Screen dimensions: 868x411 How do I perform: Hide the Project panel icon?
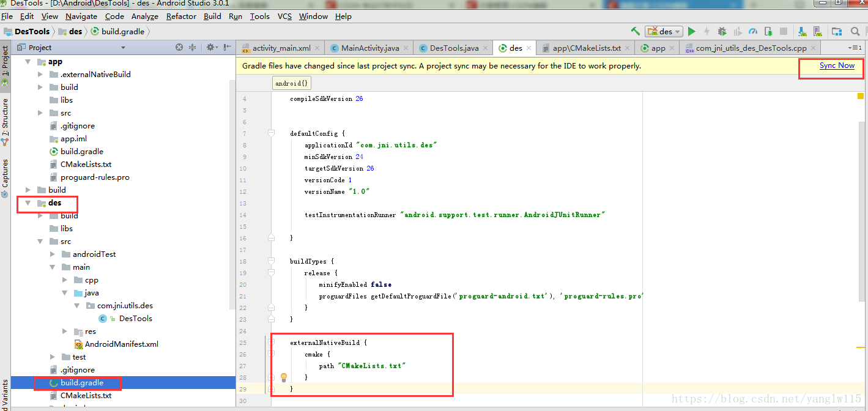tap(228, 47)
